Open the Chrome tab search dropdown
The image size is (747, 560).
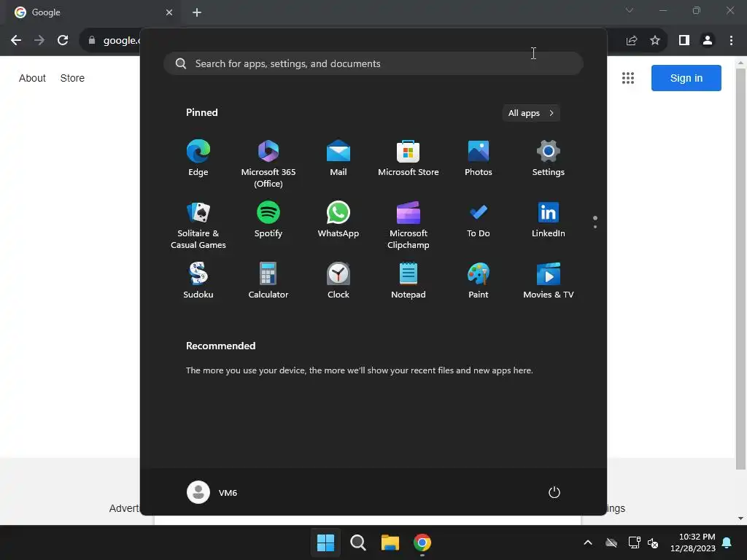tap(630, 10)
